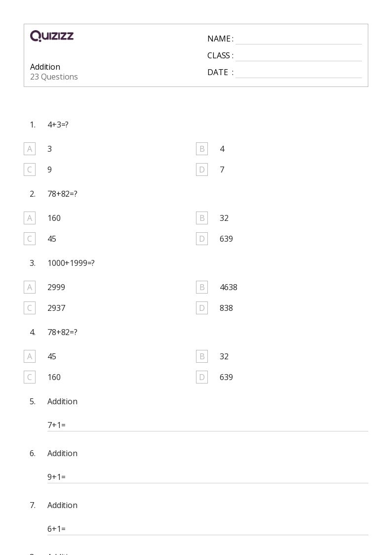Select option D 838 in question 3
The width and height of the screenshot is (392, 555).
[202, 308]
